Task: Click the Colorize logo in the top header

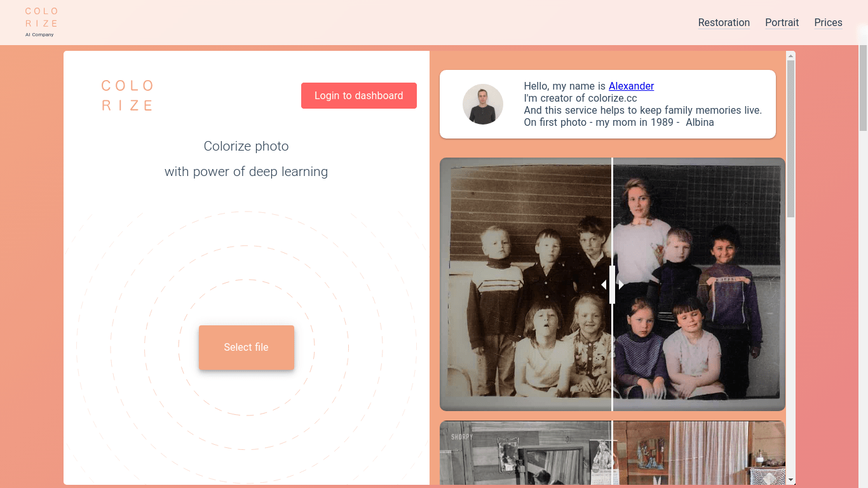Action: pyautogui.click(x=41, y=22)
